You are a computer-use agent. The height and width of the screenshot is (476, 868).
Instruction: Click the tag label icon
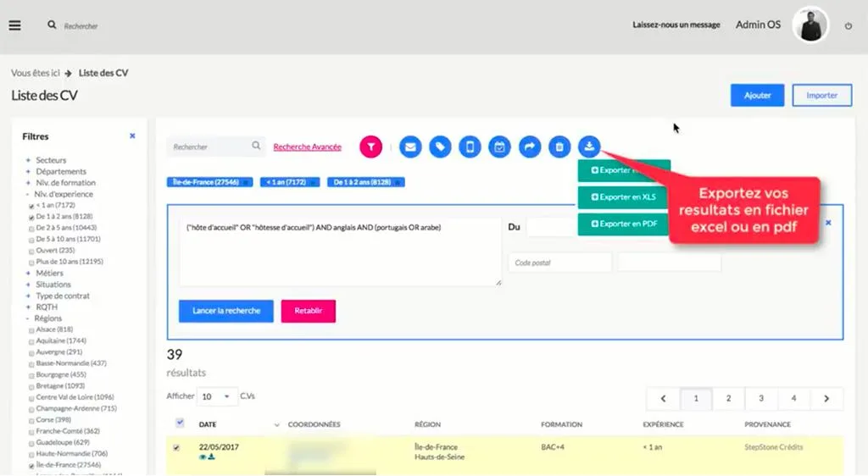[440, 147]
